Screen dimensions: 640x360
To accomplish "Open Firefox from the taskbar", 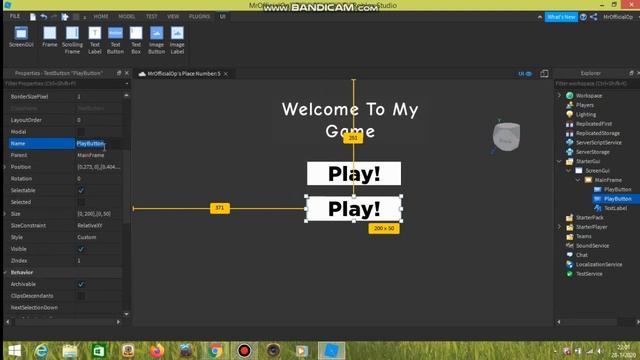I will pos(156,351).
